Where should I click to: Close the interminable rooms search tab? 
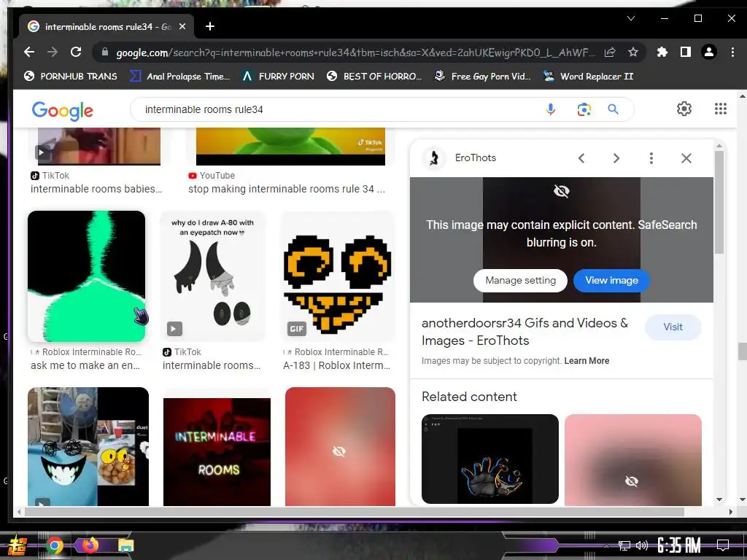pos(182,27)
